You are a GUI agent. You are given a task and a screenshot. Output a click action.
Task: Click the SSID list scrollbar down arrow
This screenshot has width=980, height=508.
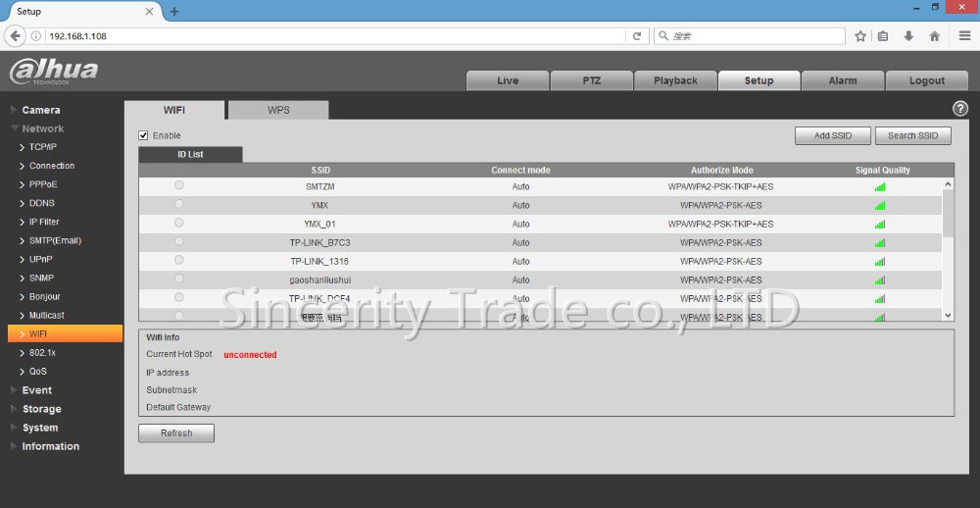(x=948, y=315)
